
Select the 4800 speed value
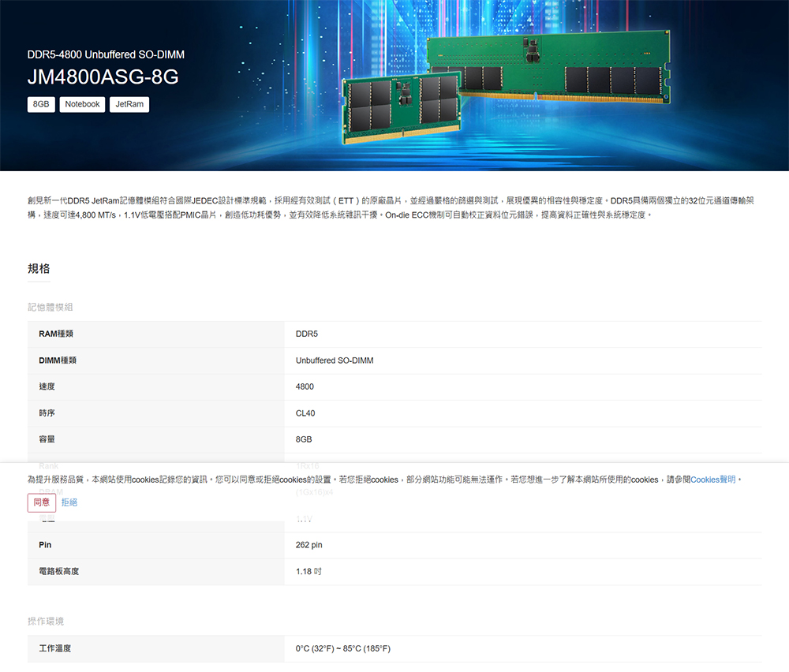click(x=305, y=386)
